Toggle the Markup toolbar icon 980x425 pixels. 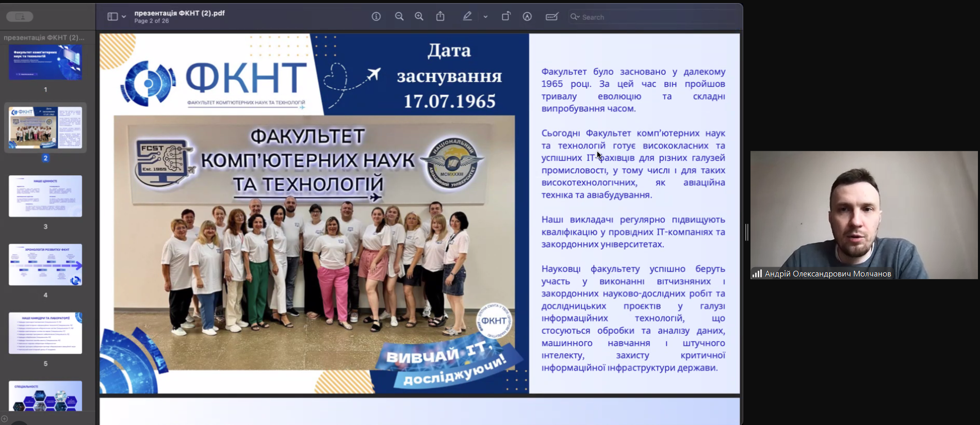click(527, 17)
